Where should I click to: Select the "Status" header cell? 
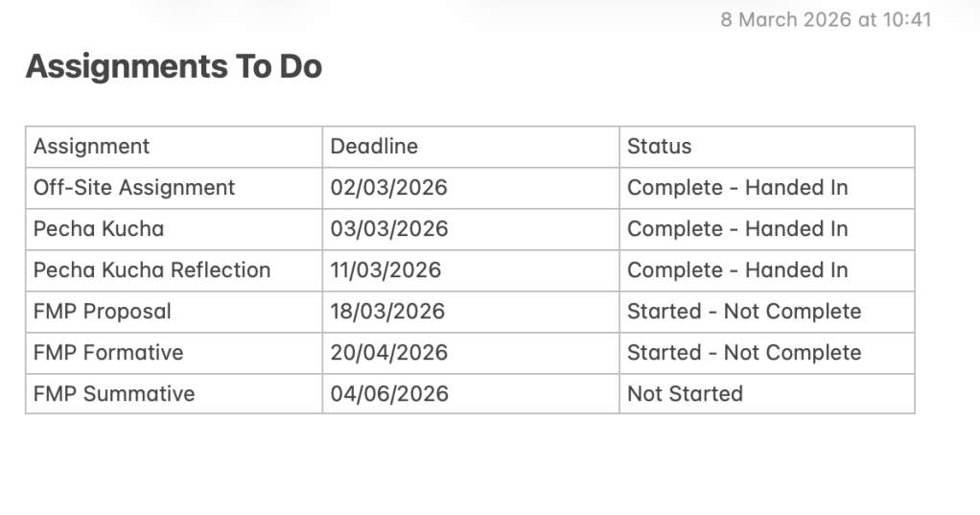(659, 147)
